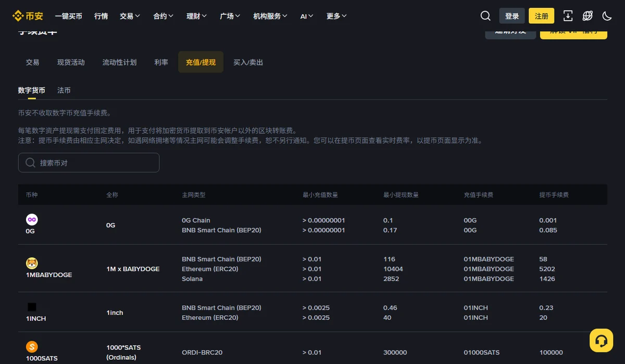Expand the 理财 header dropdown
The width and height of the screenshot is (625, 364).
pos(197,16)
